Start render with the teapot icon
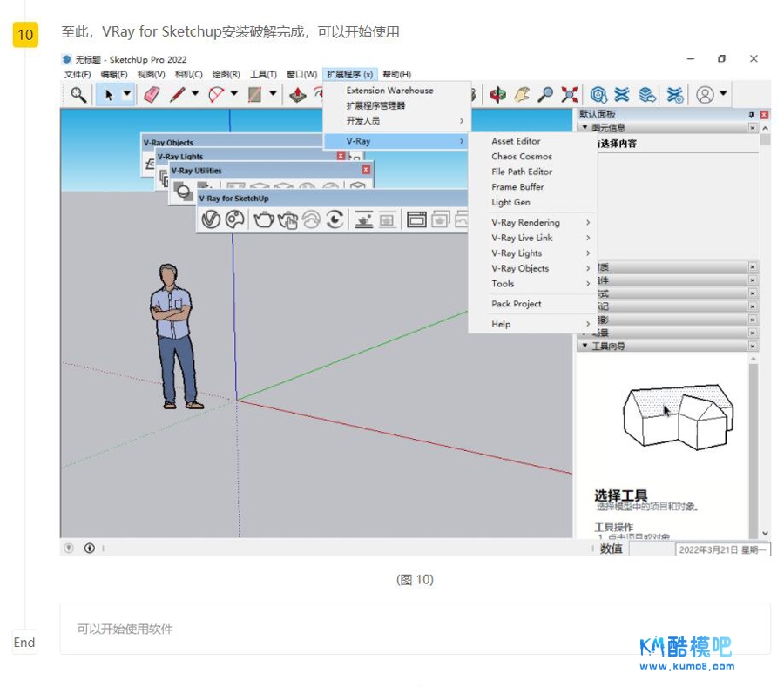The height and width of the screenshot is (687, 784). coord(264,219)
